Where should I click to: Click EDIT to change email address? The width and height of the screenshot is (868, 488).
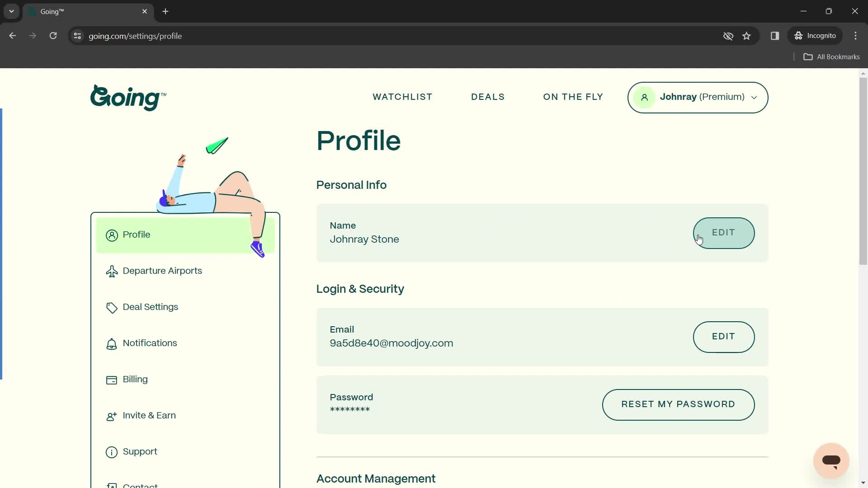pyautogui.click(x=724, y=336)
